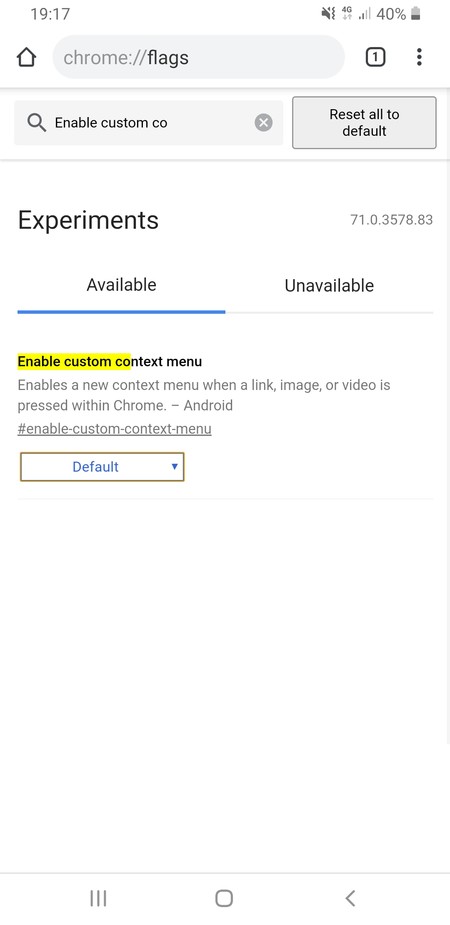Viewport: 450px width, 925px height.
Task: Click Reset all to default button
Action: (364, 123)
